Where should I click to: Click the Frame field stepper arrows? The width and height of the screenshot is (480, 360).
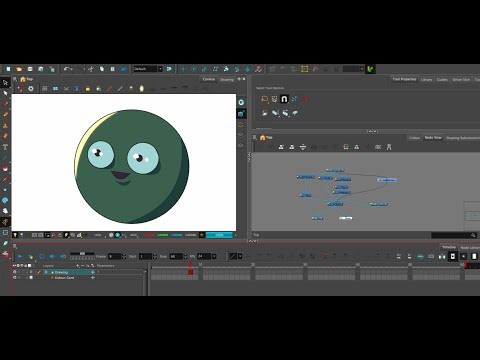[x=124, y=256]
